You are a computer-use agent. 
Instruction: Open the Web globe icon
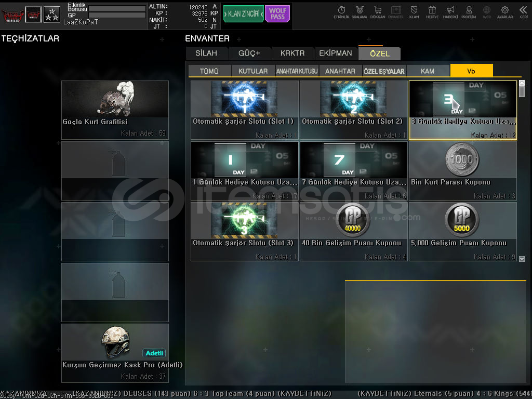coord(487,12)
